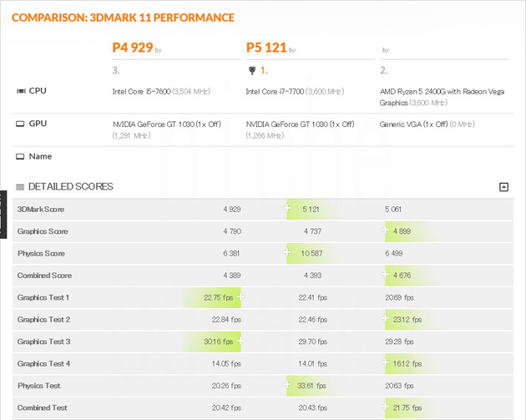Click the Physics Score row label
Image resolution: width=526 pixels, height=420 pixels.
point(41,254)
